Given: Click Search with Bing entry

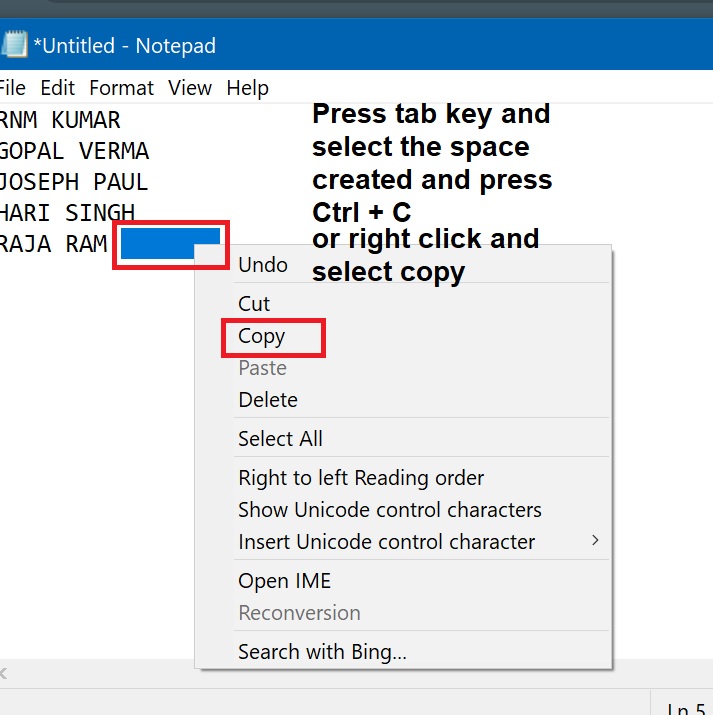Looking at the screenshot, I should 322,653.
